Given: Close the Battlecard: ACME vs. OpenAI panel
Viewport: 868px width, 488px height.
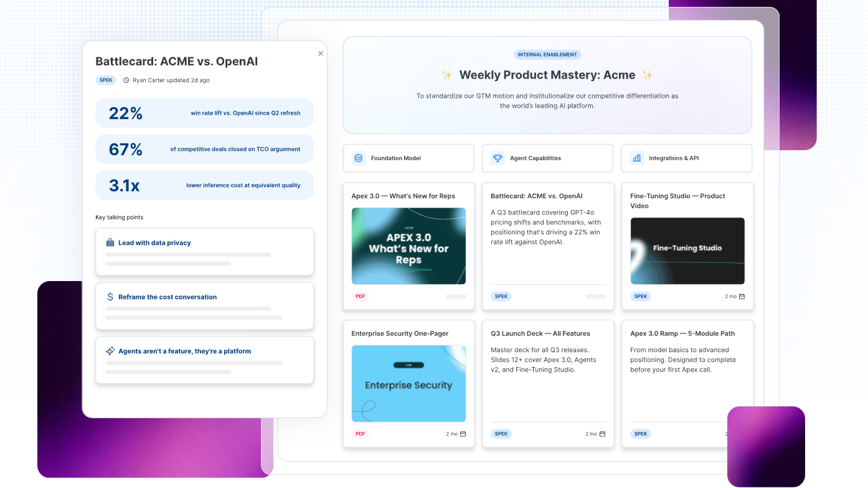Looking at the screenshot, I should (x=321, y=54).
